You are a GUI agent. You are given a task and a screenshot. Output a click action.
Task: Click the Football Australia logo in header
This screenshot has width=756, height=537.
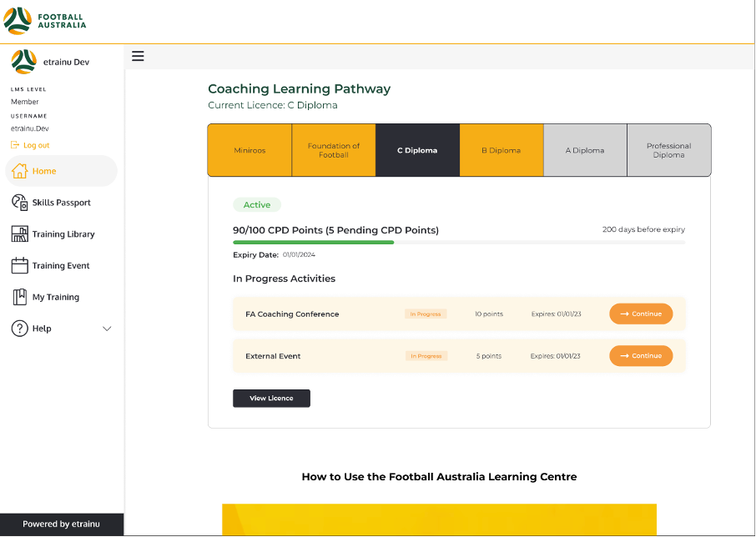(45, 21)
